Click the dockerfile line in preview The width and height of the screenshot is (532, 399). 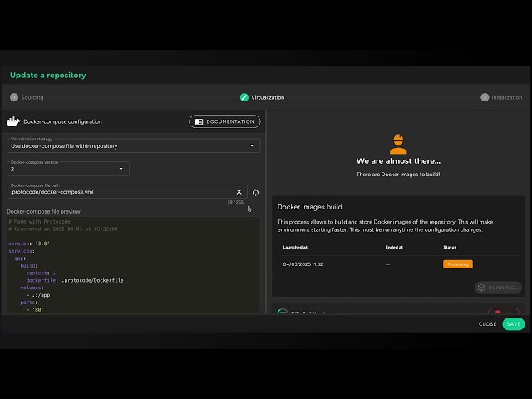(x=75, y=281)
